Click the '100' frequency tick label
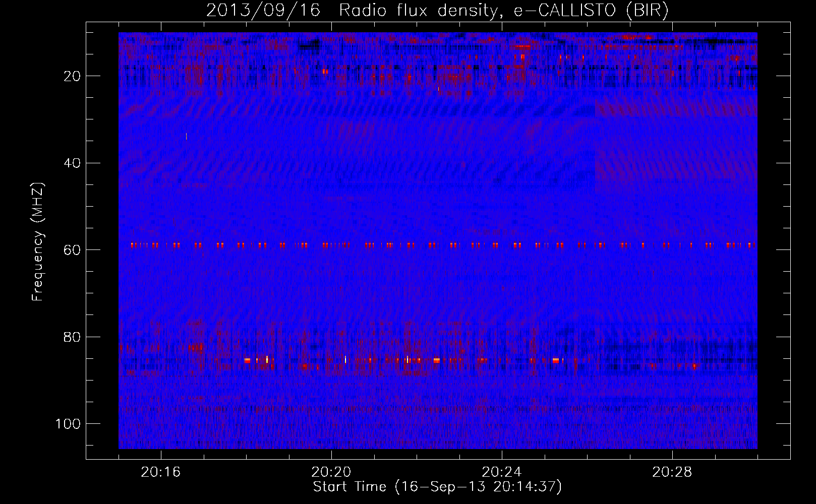816x504 pixels. point(68,424)
